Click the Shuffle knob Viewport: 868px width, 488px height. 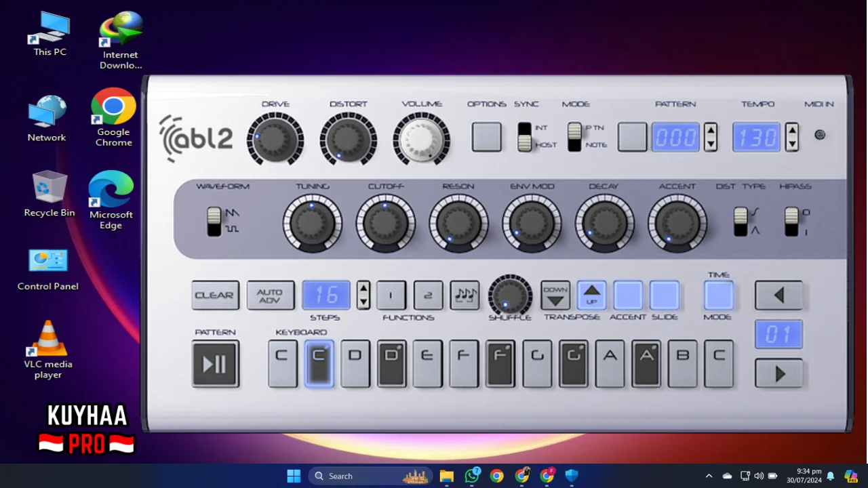pyautogui.click(x=510, y=295)
